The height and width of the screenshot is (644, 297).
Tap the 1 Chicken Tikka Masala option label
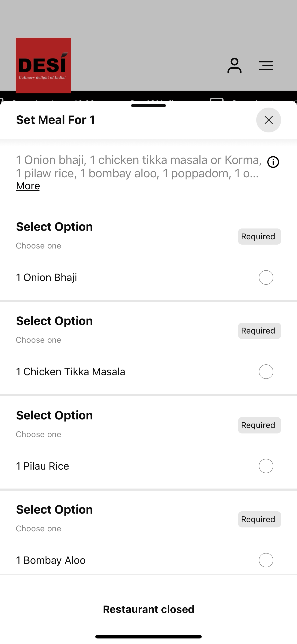(x=70, y=372)
